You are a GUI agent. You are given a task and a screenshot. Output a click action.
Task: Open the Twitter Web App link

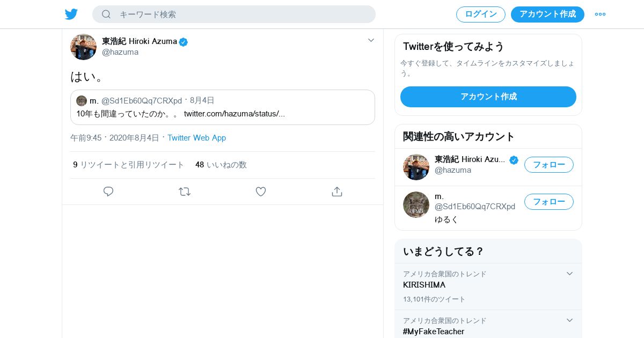[x=196, y=138]
